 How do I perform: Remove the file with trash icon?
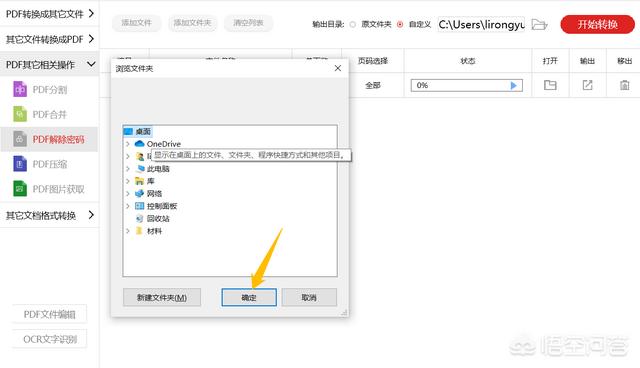tap(624, 85)
